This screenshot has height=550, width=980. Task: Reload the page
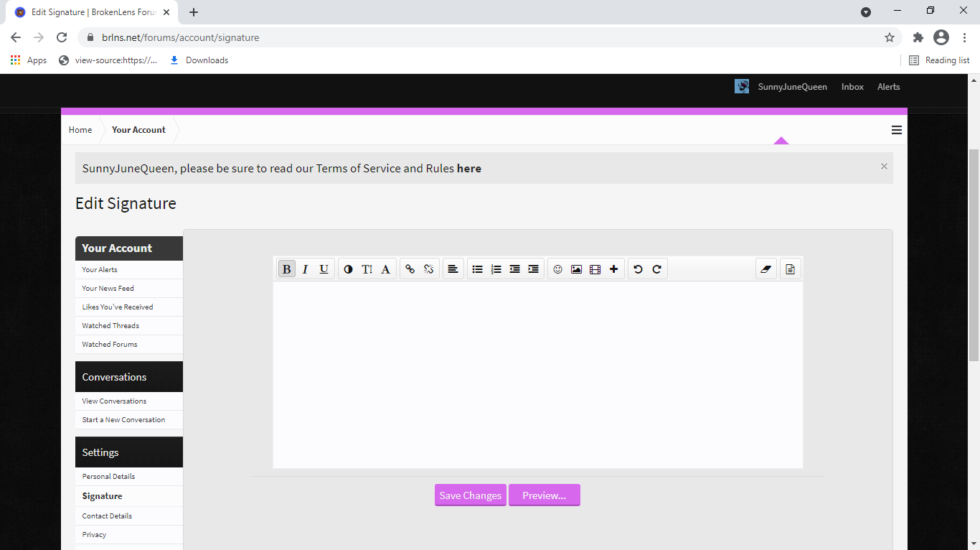(62, 37)
